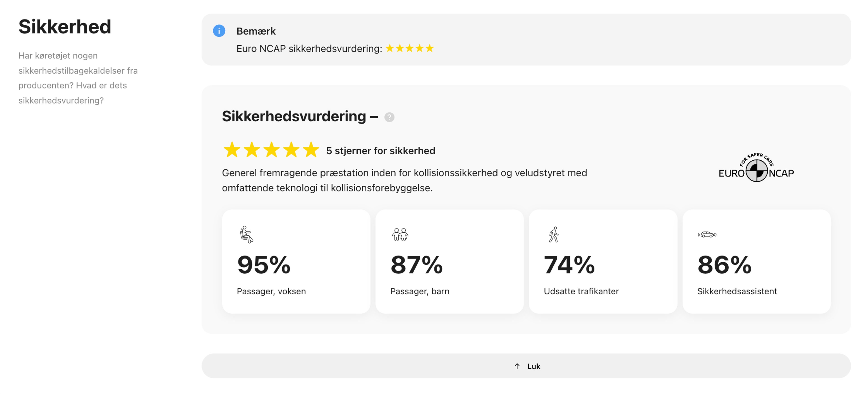Click the Euro NCAP sikkerhedsvurdering text
Viewport: 868px width, 394px height.
pyautogui.click(x=309, y=49)
